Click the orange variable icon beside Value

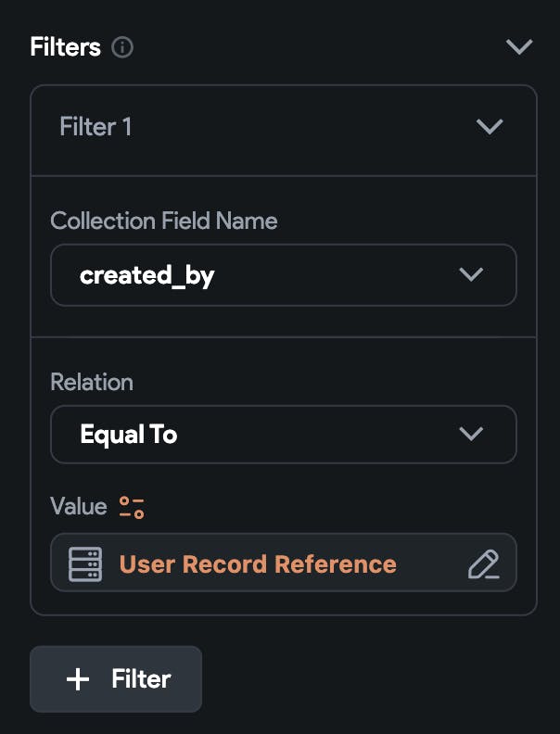coord(132,507)
